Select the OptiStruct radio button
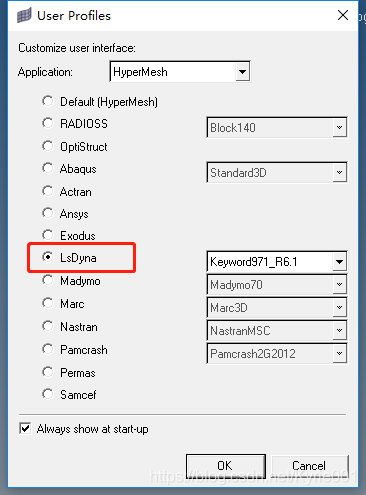Screen dimensions: 366x495 point(48,146)
